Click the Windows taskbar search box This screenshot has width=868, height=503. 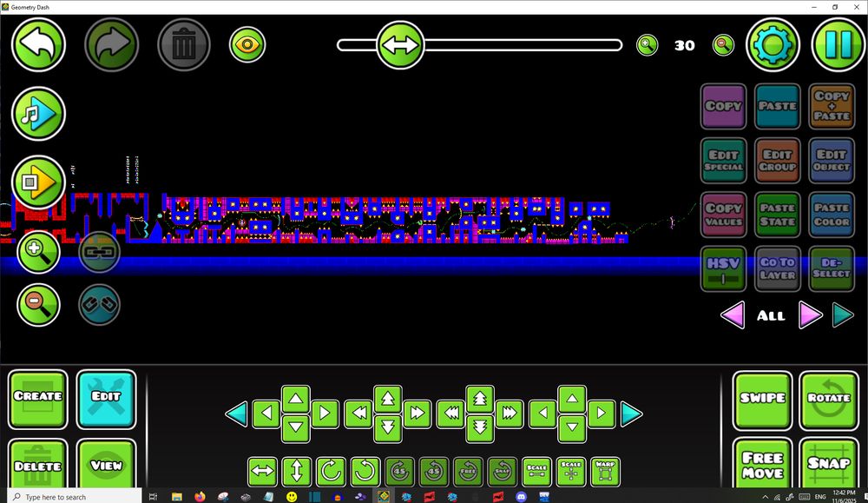(x=75, y=496)
